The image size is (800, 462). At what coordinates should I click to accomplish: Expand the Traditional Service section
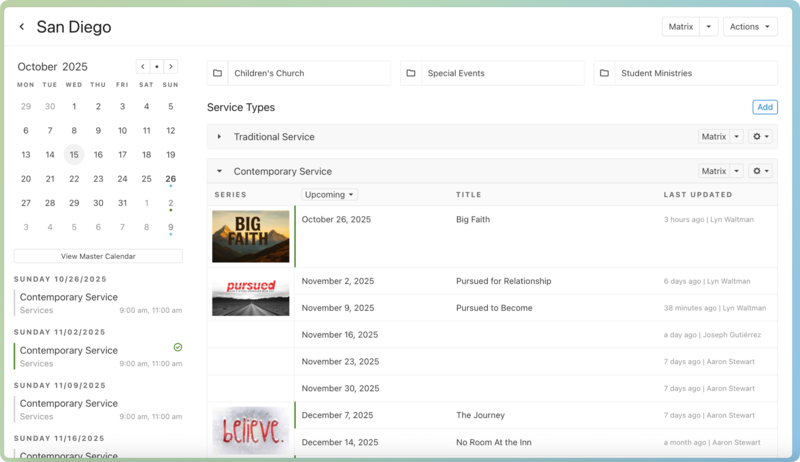[x=220, y=137]
